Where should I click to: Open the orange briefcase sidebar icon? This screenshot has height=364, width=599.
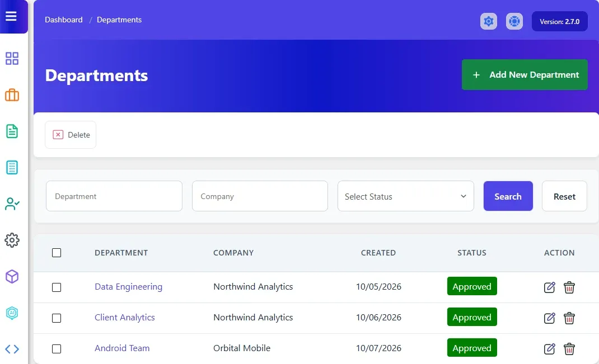12,95
